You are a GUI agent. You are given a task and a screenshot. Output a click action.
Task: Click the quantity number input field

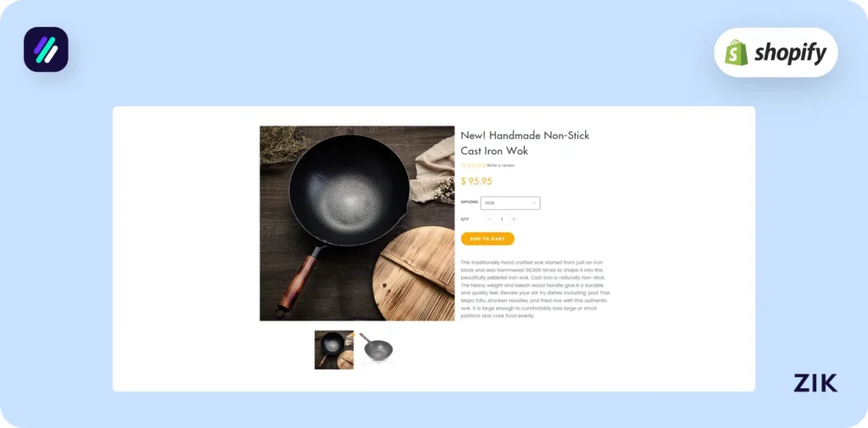[x=502, y=220]
